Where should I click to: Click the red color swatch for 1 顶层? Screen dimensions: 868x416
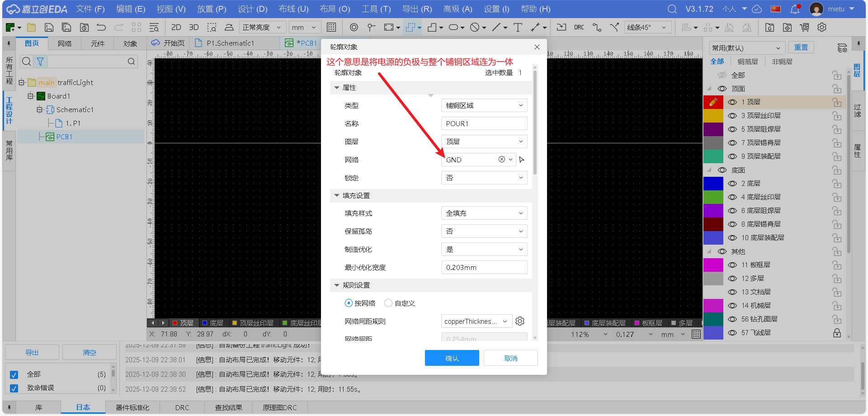tap(713, 102)
